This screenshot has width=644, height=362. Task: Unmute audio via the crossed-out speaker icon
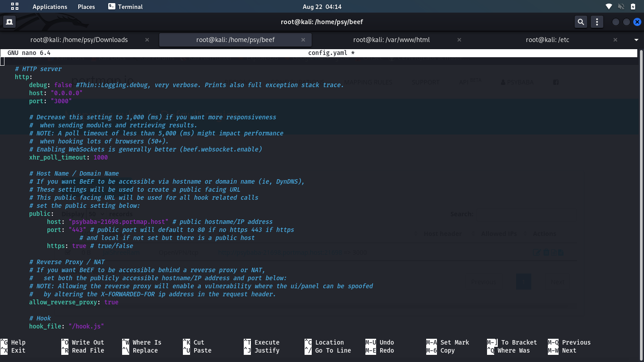click(621, 6)
